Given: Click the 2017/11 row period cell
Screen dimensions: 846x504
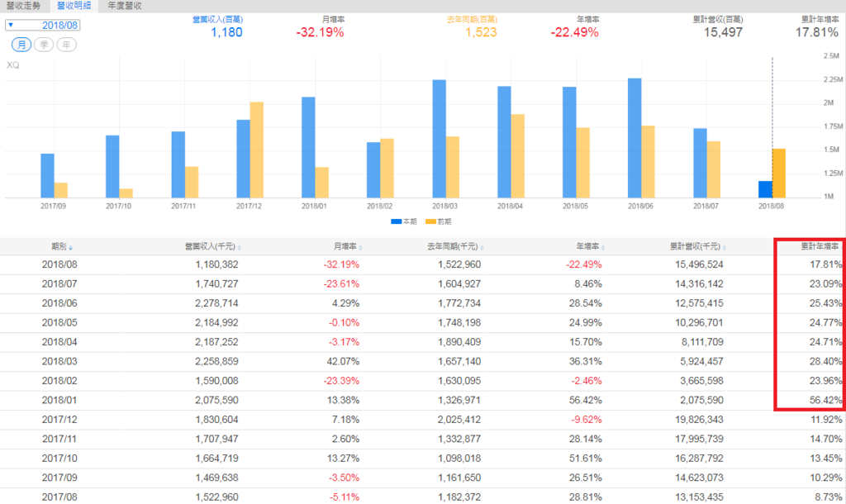Looking at the screenshot, I should [x=59, y=440].
